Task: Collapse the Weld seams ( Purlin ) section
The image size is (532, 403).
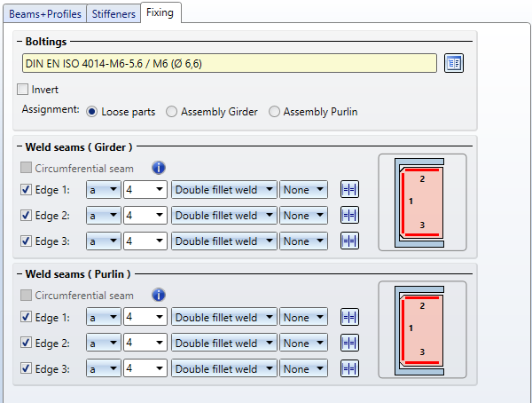Action: (x=20, y=274)
